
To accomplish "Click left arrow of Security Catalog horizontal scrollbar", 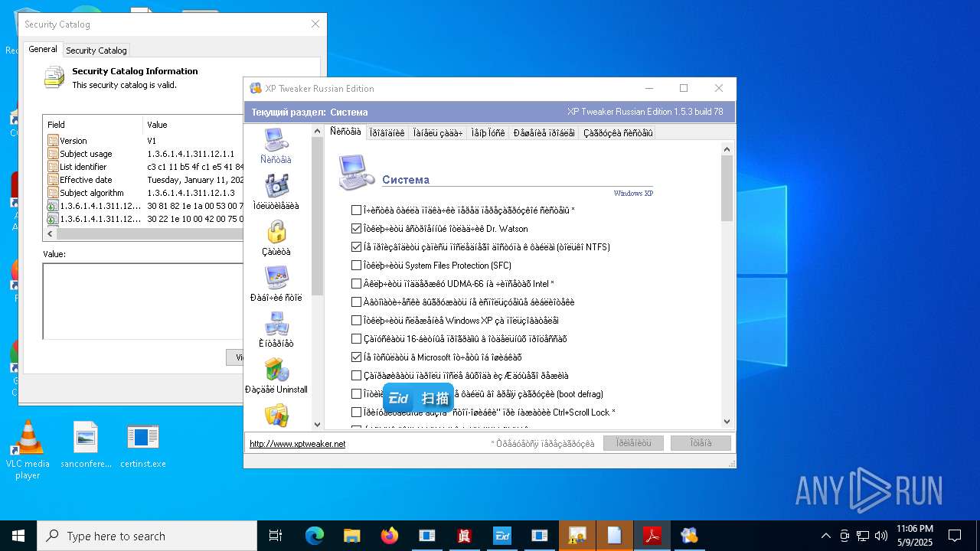I will [x=49, y=233].
